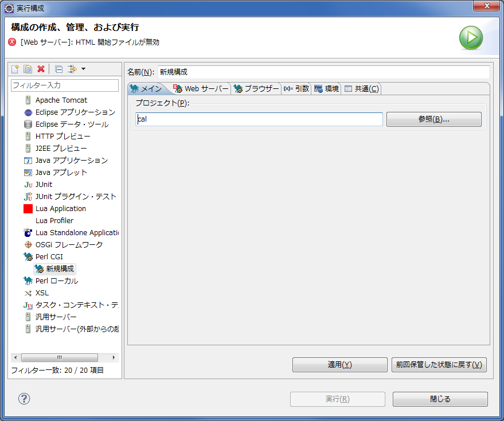Select Lua Profiler in the list
The height and width of the screenshot is (421, 504).
pos(54,221)
